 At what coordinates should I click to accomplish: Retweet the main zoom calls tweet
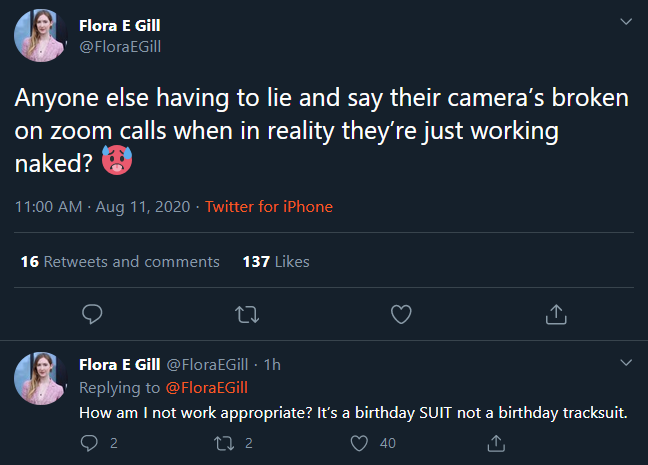pos(245,314)
